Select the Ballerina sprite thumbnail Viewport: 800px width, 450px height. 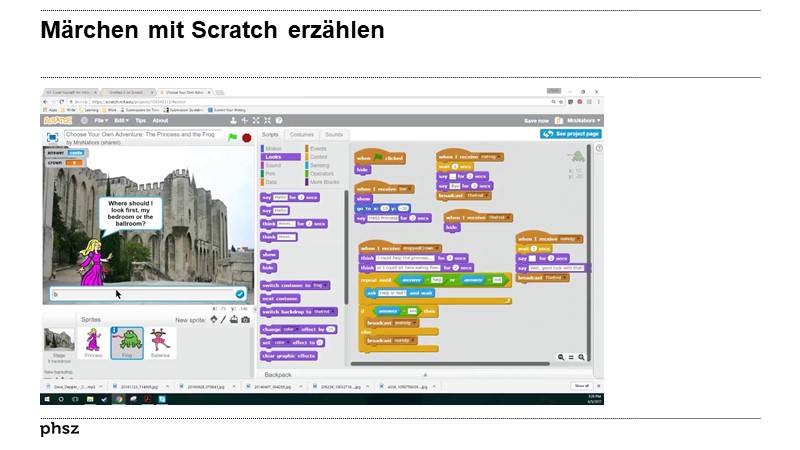click(160, 343)
